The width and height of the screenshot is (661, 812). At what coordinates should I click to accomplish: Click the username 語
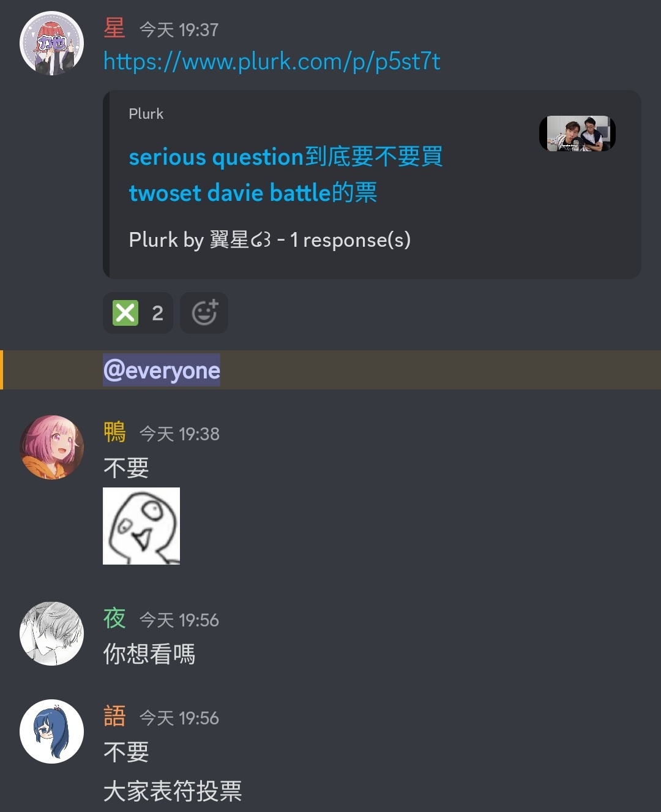(x=114, y=716)
